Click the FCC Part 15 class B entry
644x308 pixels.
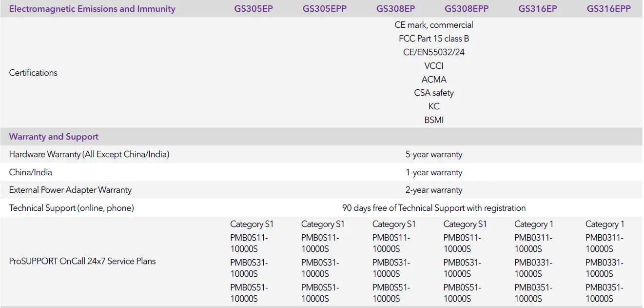(434, 38)
